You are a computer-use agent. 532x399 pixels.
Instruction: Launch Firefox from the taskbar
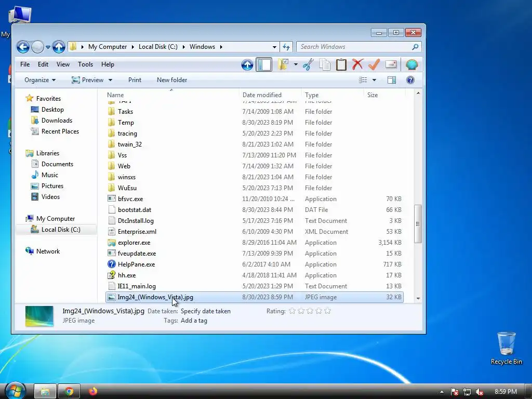[x=93, y=392]
